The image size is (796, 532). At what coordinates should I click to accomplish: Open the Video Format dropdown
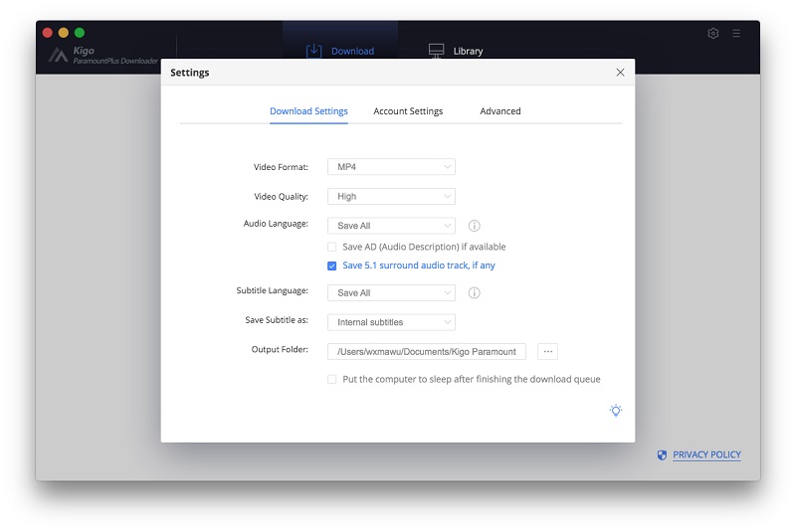pyautogui.click(x=391, y=167)
